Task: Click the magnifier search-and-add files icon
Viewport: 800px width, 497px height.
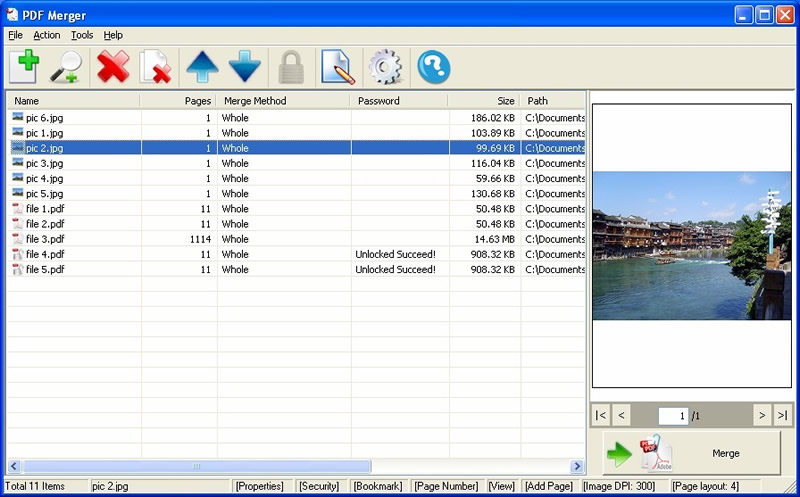Action: coord(66,67)
